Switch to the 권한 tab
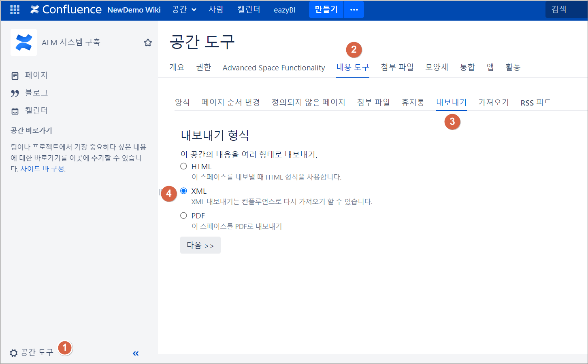The height and width of the screenshot is (364, 588). [x=203, y=67]
